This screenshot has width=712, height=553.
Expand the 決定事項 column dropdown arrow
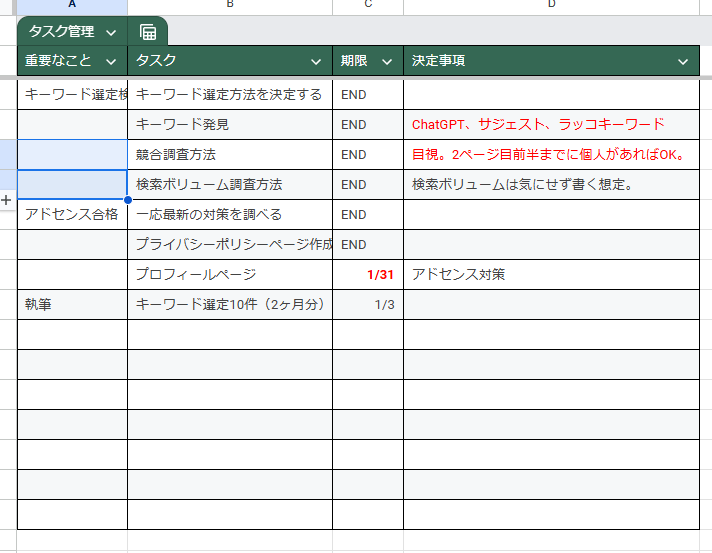pyautogui.click(x=683, y=61)
